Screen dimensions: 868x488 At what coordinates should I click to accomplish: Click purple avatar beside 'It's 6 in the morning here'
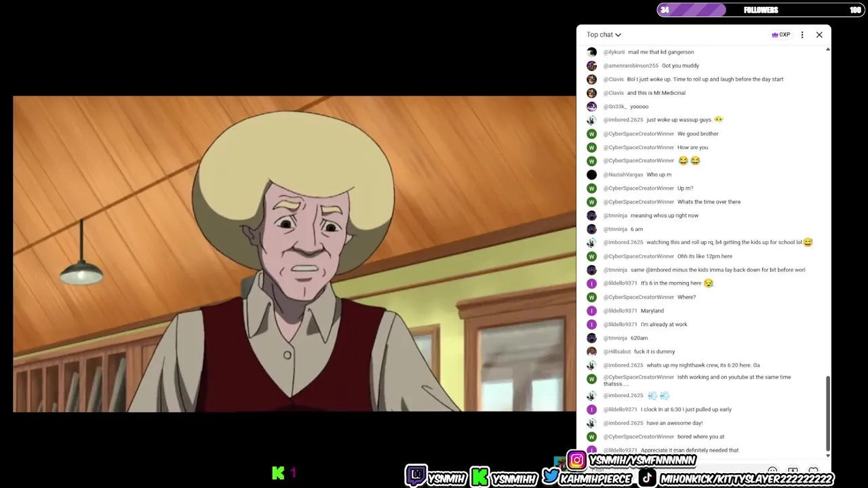click(592, 283)
